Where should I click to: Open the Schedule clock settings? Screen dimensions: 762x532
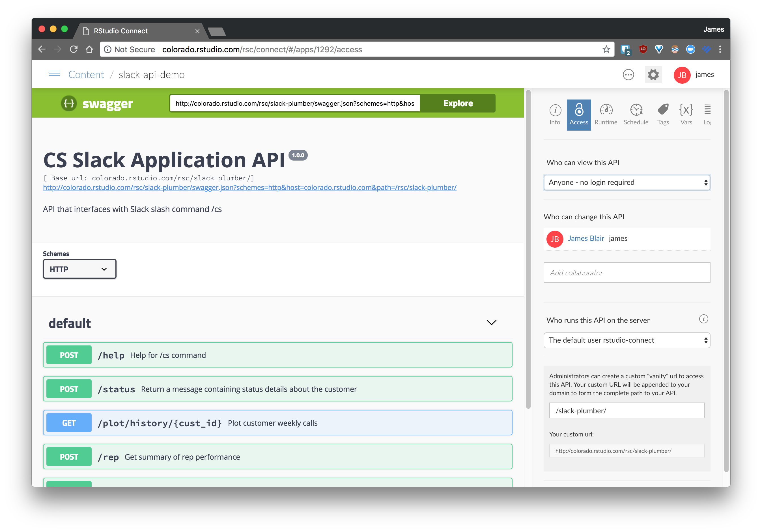coord(636,114)
